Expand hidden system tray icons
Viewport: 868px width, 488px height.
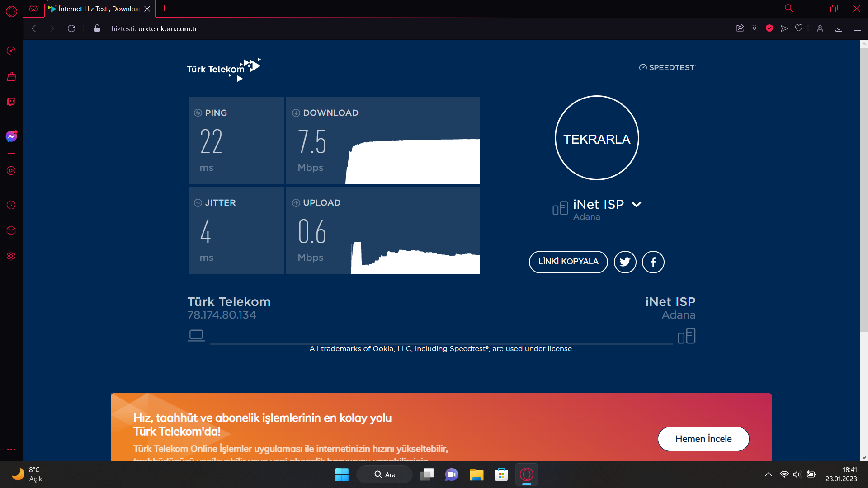coord(768,474)
